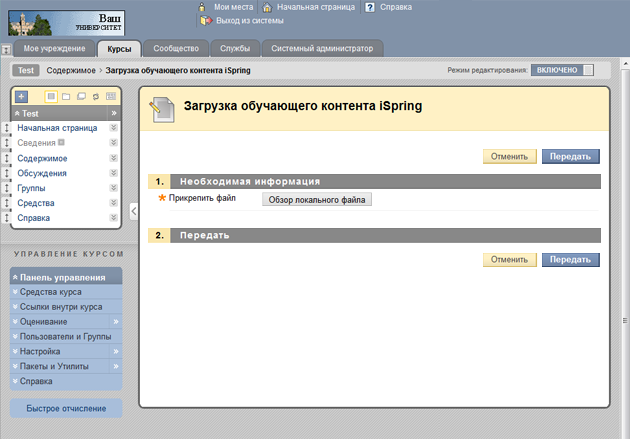Click the reorder handle next to Содержимое

(6, 158)
